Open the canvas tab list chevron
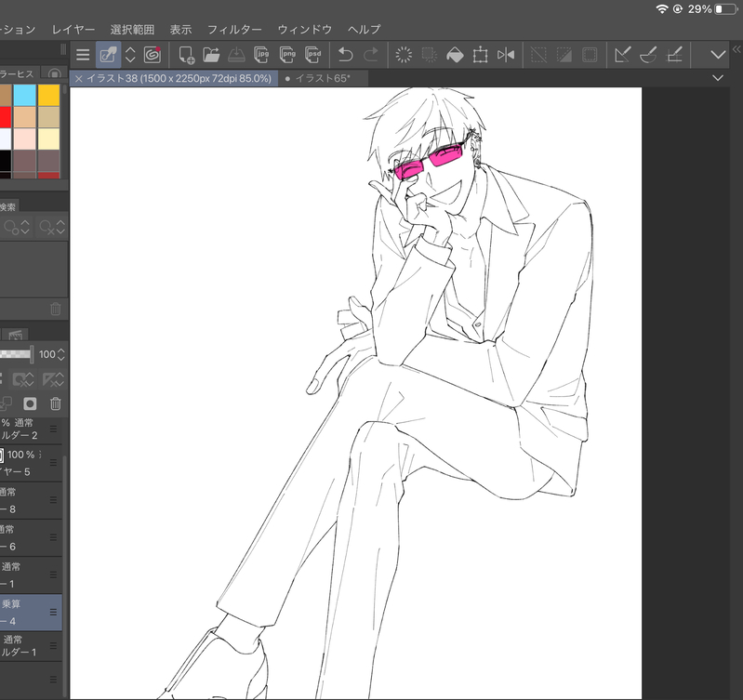This screenshot has height=700, width=743. [718, 79]
